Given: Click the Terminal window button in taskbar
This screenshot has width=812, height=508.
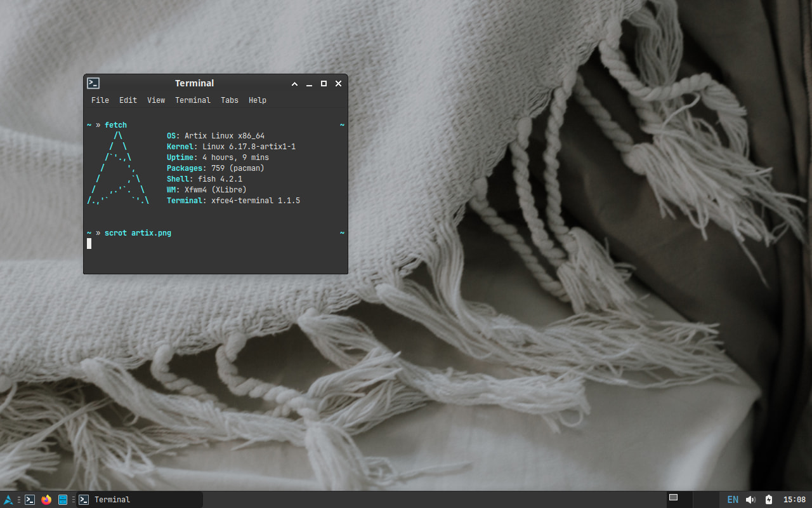Looking at the screenshot, I should (140, 500).
